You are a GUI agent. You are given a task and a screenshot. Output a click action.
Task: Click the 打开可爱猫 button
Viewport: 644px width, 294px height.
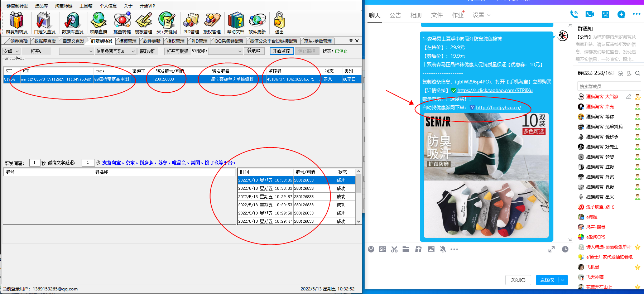[x=177, y=51]
